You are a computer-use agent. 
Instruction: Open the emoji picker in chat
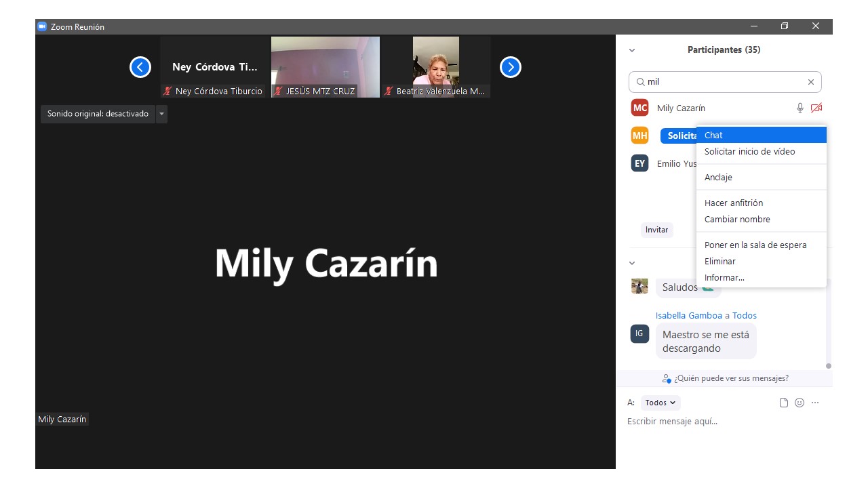click(800, 403)
